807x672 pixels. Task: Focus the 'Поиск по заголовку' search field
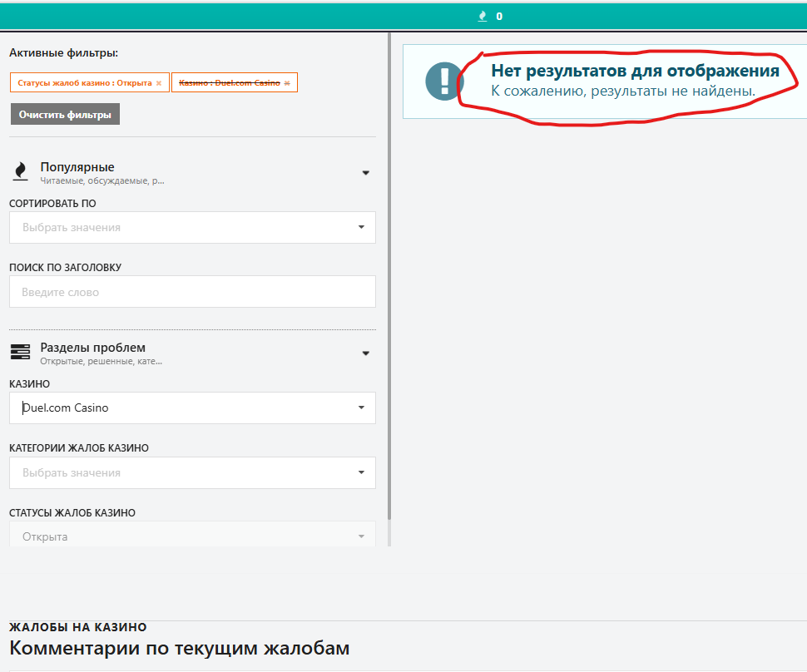click(192, 292)
